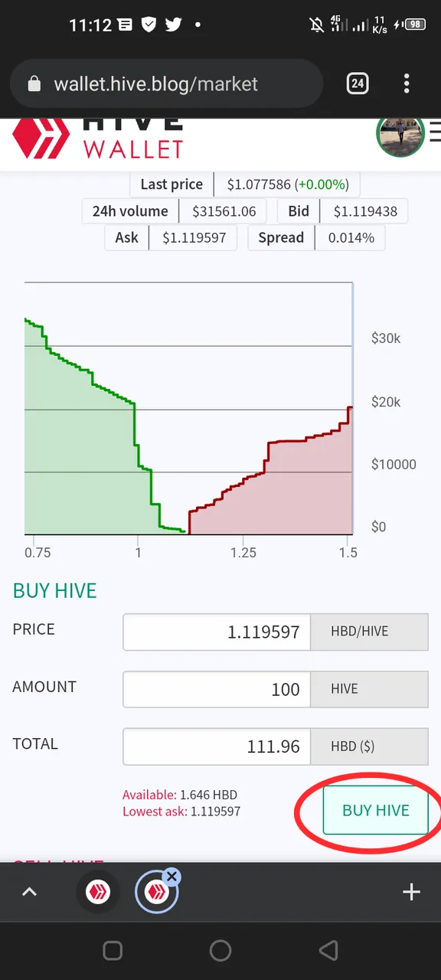This screenshot has width=441, height=980.
Task: Click the $30k axis label
Action: point(386,338)
